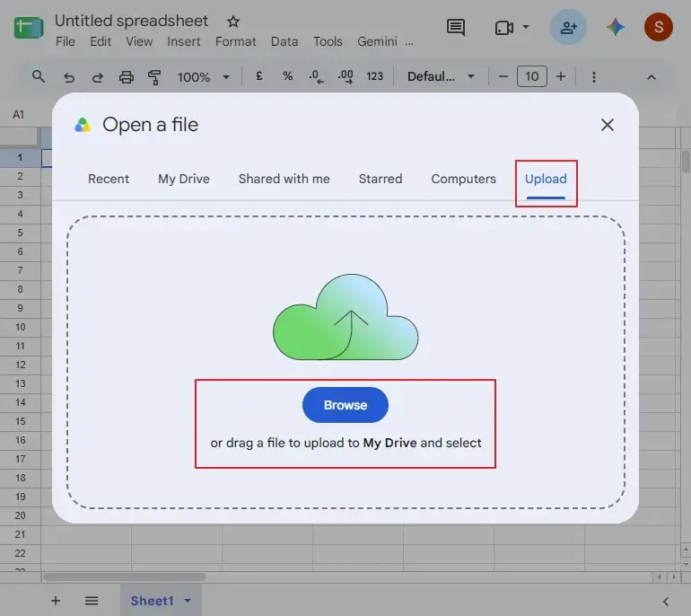Open the comment history icon

click(456, 27)
